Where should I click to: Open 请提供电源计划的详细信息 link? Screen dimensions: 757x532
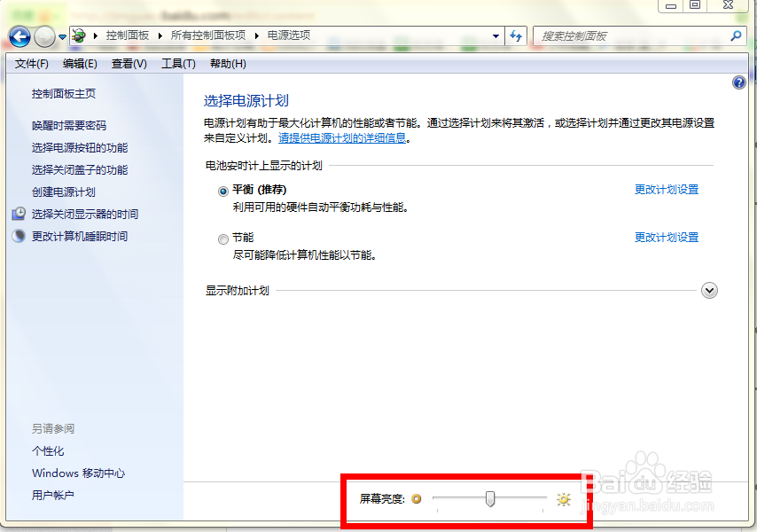point(342,138)
